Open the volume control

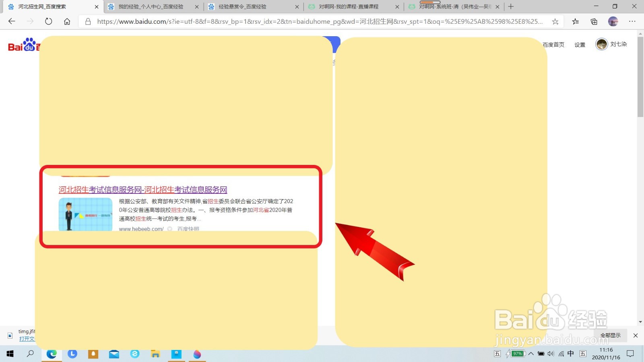tap(551, 354)
